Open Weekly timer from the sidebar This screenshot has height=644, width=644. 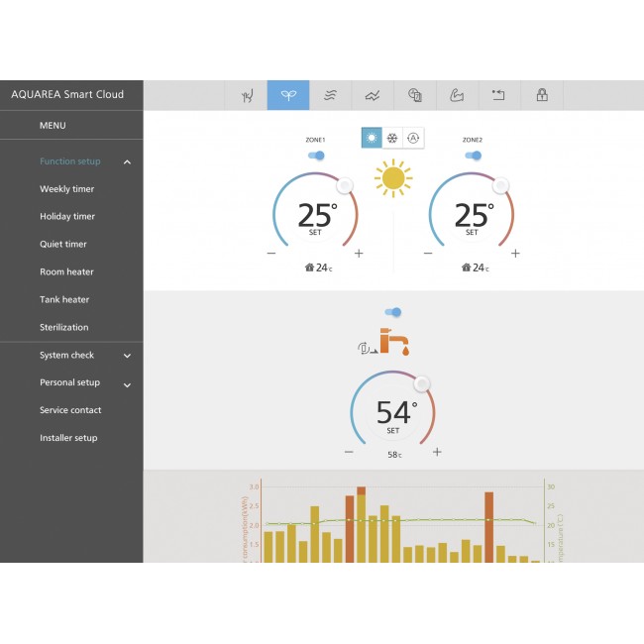pyautogui.click(x=66, y=189)
